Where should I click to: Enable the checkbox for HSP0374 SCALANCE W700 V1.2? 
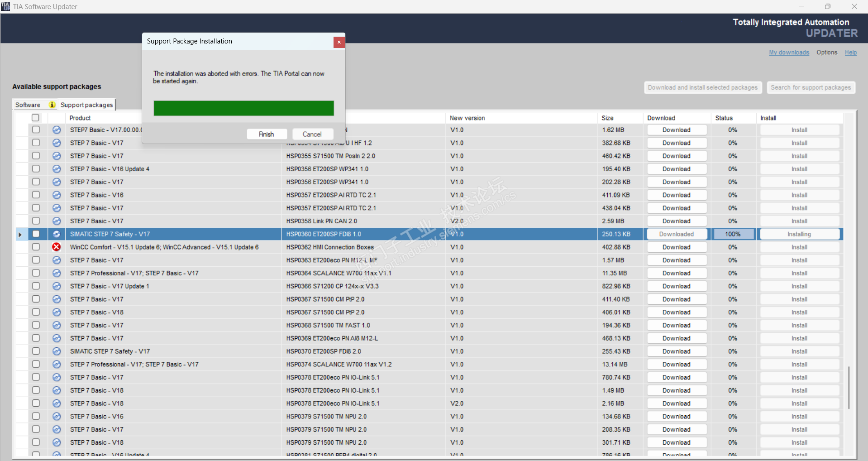36,364
